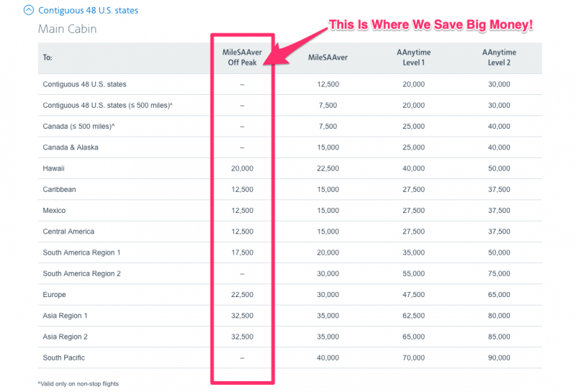
Task: Click the MileSAAver column header
Action: point(328,58)
